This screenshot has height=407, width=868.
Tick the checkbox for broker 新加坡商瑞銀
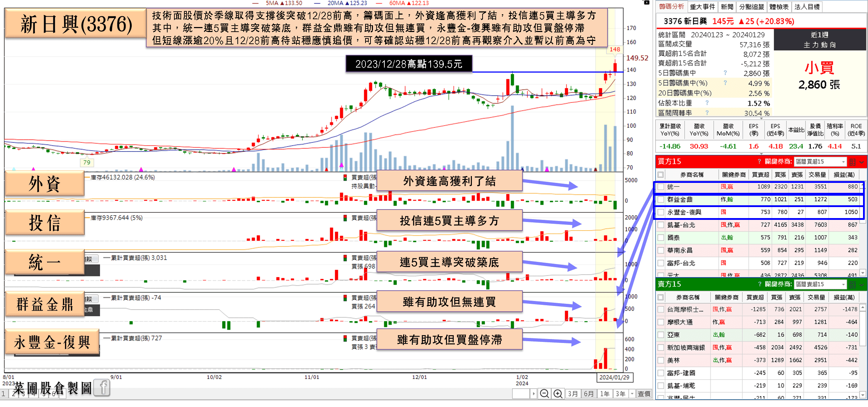(x=661, y=348)
